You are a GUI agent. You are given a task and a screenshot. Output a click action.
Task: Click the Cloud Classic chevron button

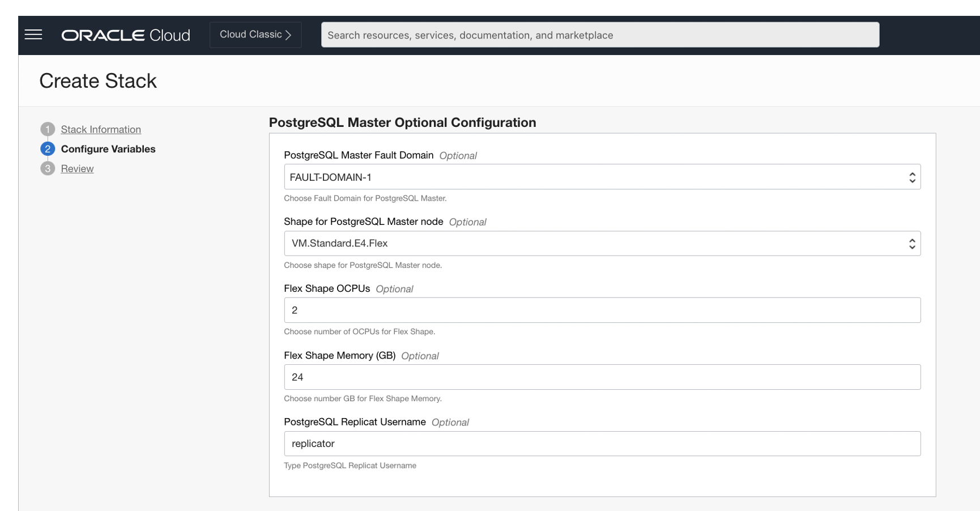tap(255, 34)
